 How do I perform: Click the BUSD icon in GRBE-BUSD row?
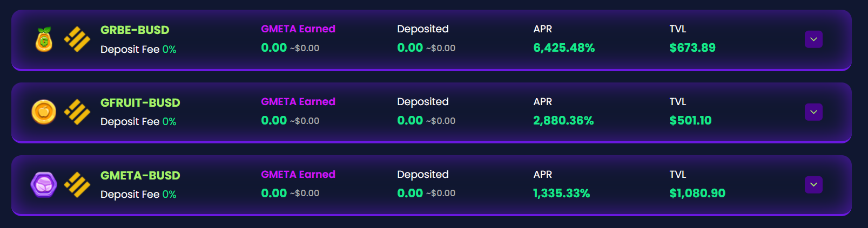(x=77, y=39)
